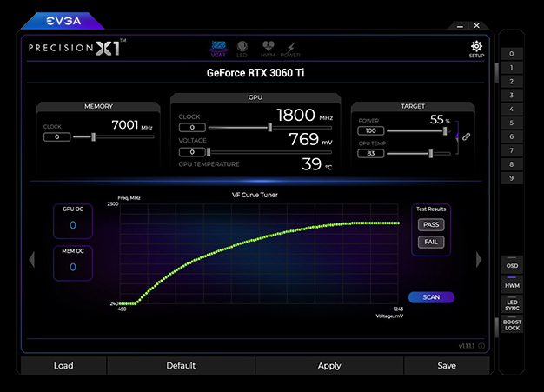Select profile slot 7
The width and height of the screenshot is (544, 392).
(x=511, y=150)
